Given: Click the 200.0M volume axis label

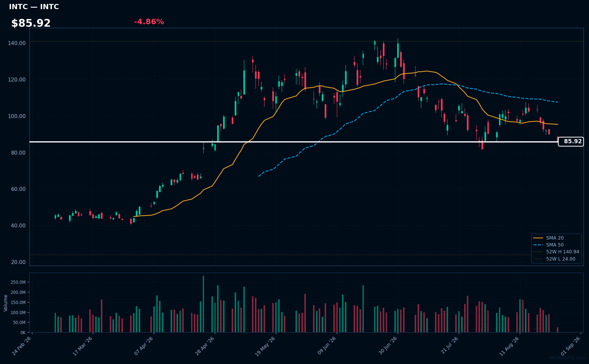Looking at the screenshot, I should click(18, 292).
